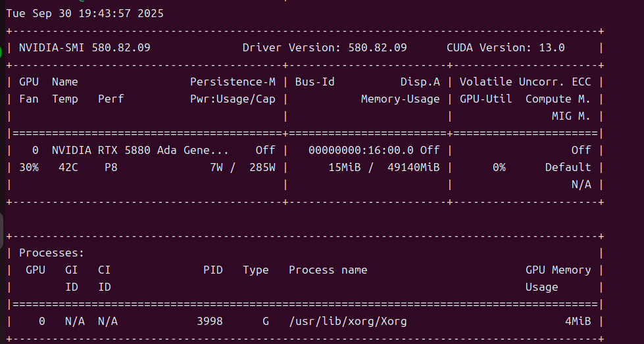Click the process type 'G'
The height and width of the screenshot is (344, 644).
point(266,322)
